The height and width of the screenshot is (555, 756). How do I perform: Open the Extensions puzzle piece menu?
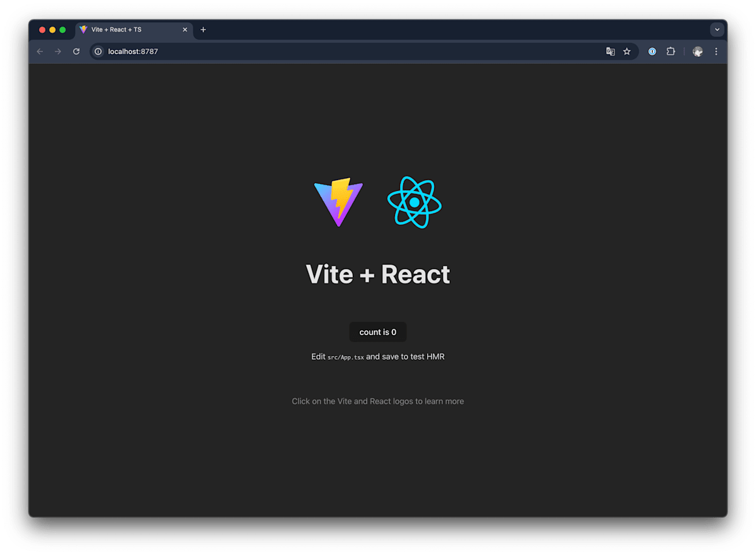point(671,52)
